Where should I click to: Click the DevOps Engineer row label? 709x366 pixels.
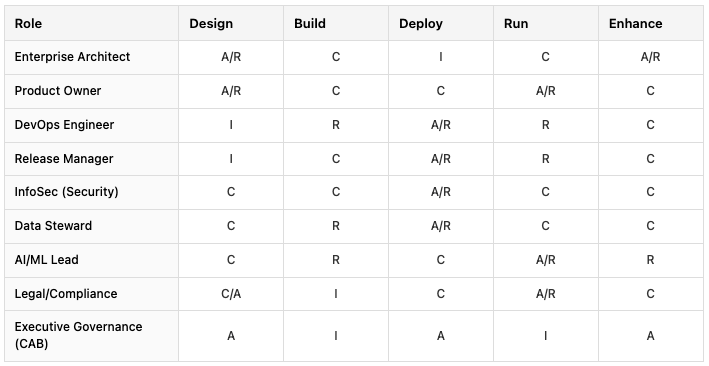click(x=64, y=125)
